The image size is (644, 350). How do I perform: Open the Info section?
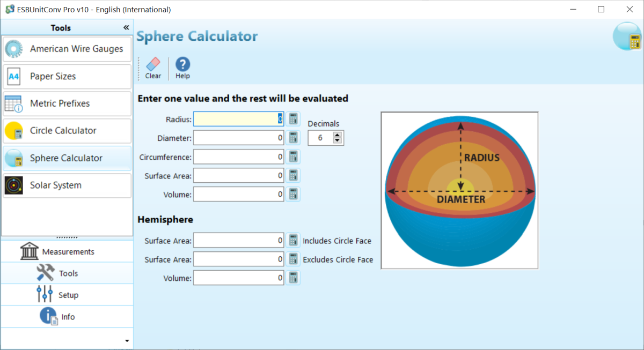click(x=67, y=316)
